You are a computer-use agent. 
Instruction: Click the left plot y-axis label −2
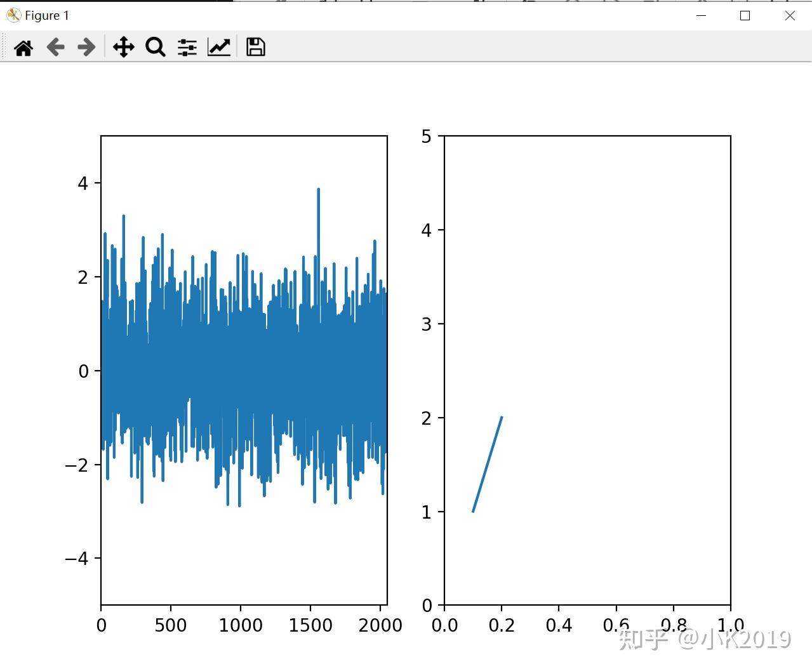[77, 465]
